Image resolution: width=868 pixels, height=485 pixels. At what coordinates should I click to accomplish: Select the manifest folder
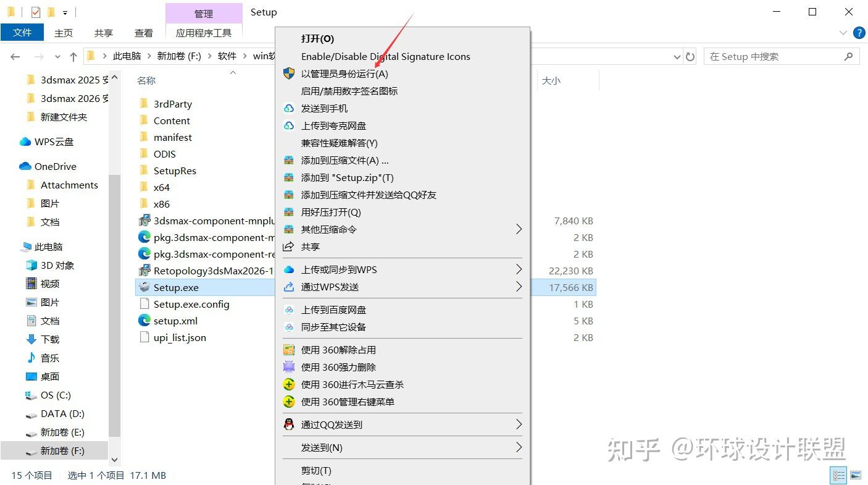[x=173, y=137]
